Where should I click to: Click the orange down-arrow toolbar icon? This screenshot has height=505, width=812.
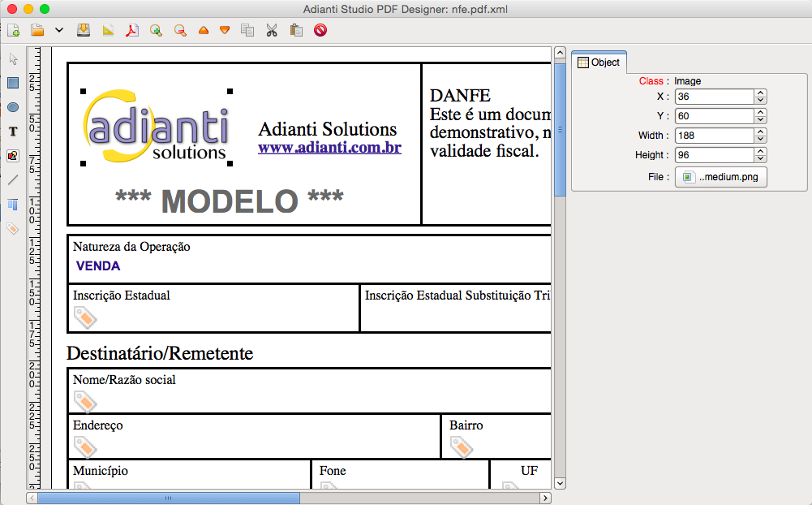tap(225, 30)
